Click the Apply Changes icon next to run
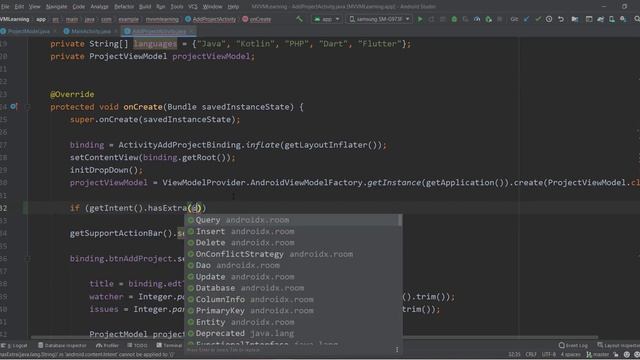This screenshot has height=360, width=640. [431, 19]
